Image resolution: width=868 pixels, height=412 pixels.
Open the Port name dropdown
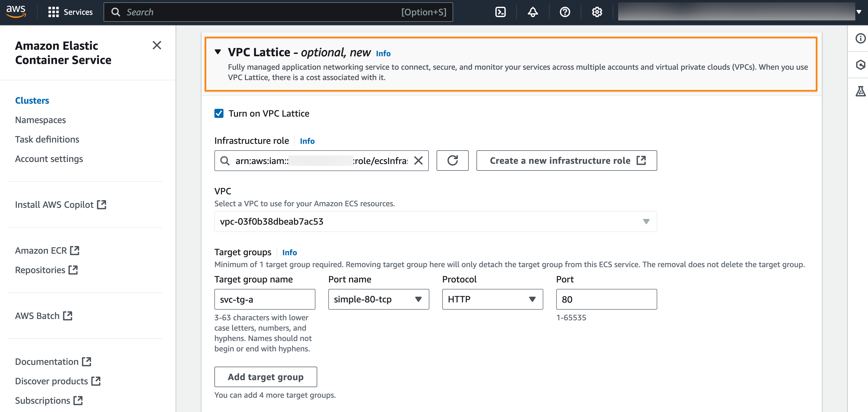[x=378, y=299]
